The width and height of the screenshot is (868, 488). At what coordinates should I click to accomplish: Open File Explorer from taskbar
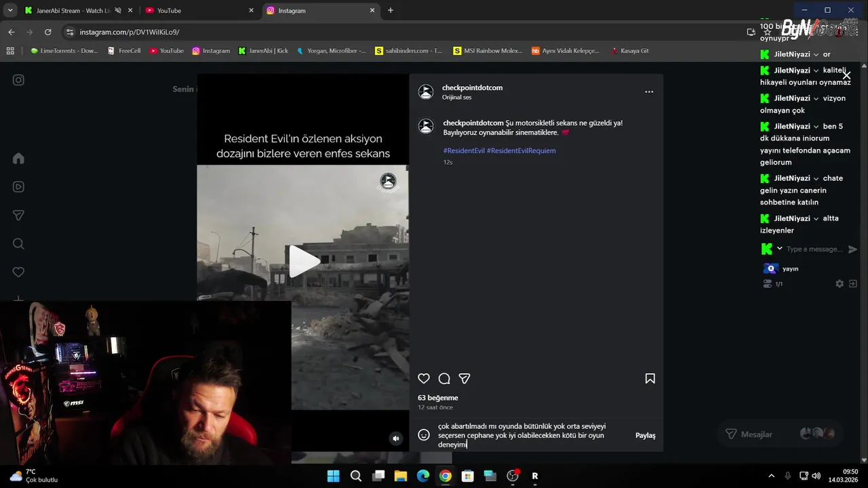click(400, 476)
